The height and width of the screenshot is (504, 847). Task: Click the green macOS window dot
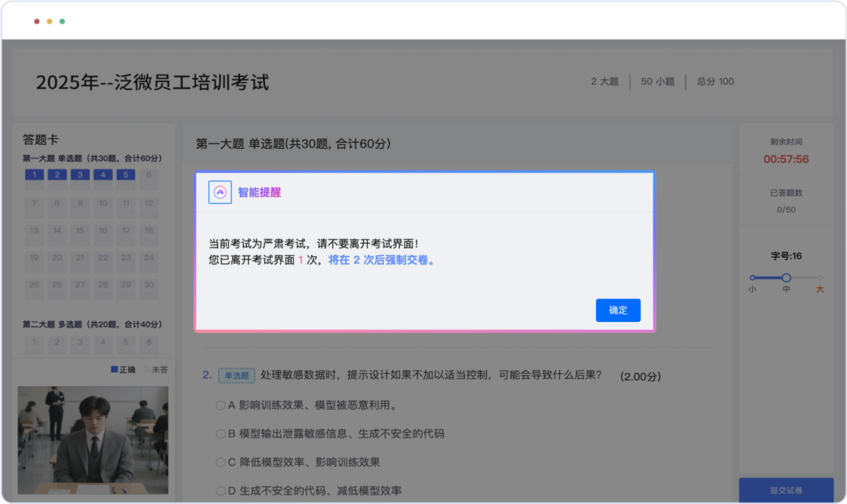(x=61, y=21)
